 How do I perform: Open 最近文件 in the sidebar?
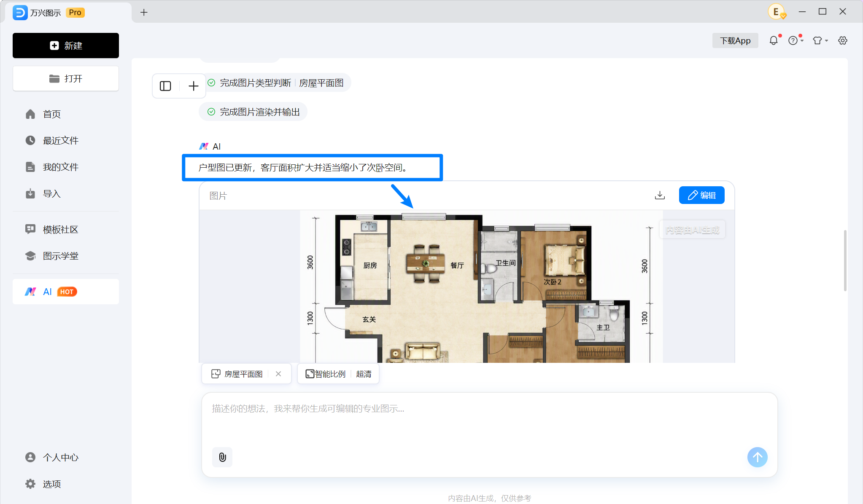click(x=66, y=140)
